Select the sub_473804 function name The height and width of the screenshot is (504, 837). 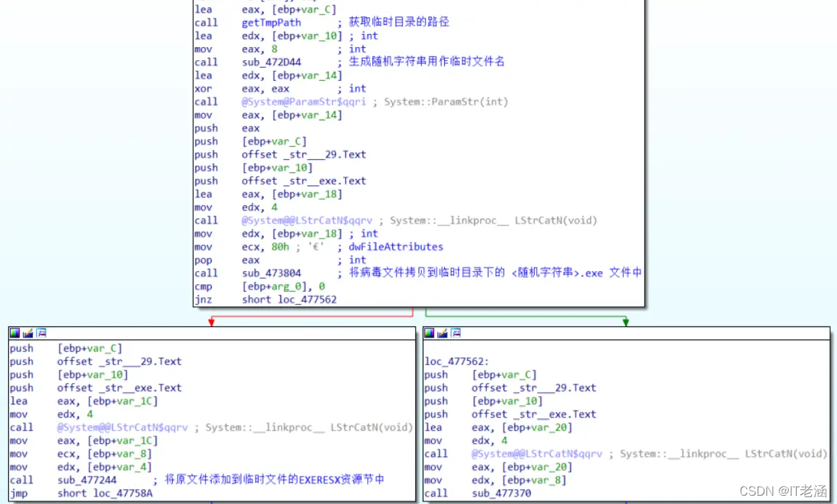point(271,273)
